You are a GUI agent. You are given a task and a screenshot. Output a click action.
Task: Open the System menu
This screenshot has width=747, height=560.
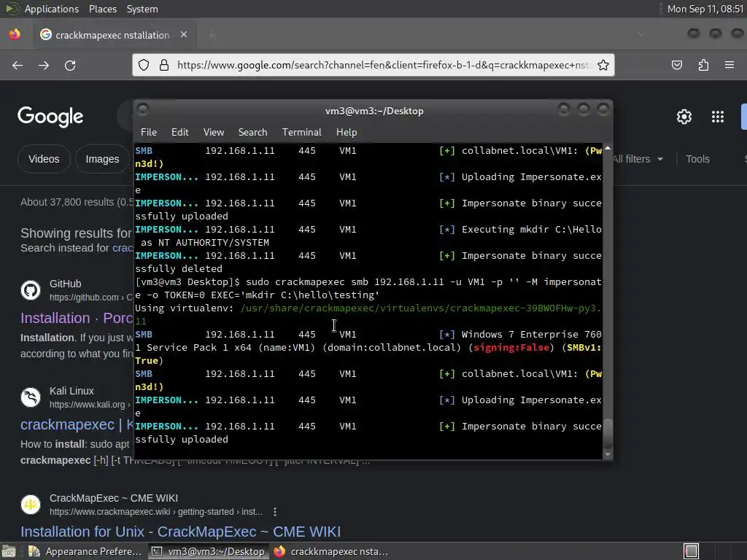point(142,9)
